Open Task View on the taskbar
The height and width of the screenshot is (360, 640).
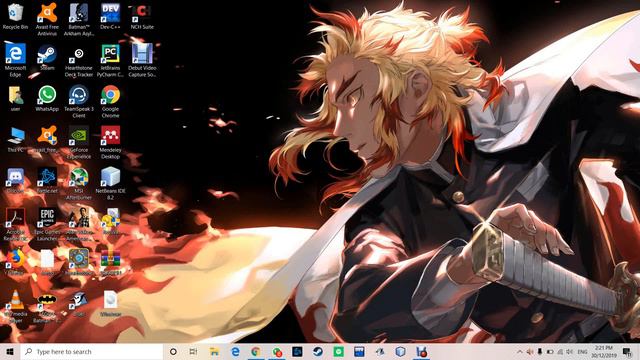coord(193,351)
